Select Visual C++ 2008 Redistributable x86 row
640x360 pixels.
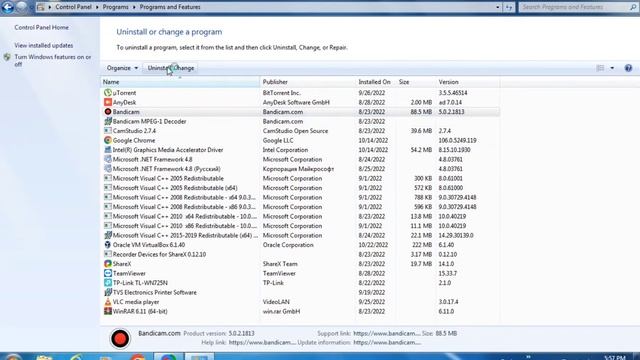pos(300,207)
